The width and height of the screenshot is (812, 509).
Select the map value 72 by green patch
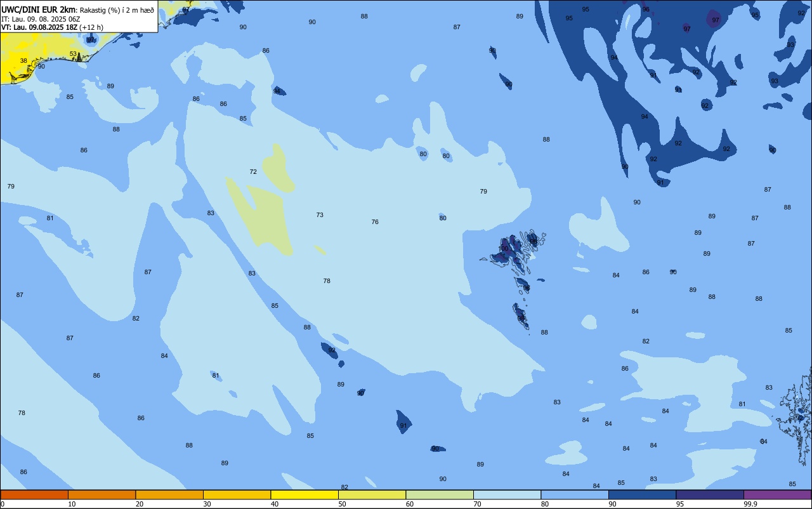coord(253,172)
